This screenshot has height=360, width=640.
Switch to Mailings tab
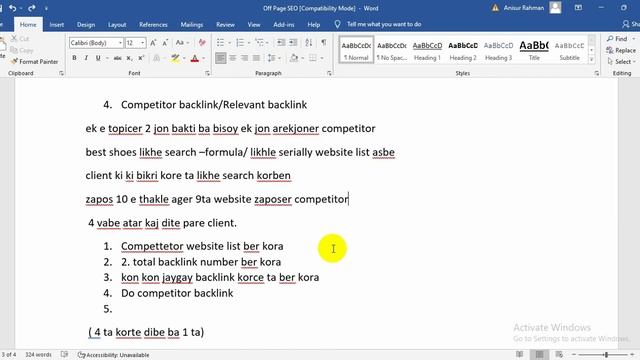click(191, 24)
